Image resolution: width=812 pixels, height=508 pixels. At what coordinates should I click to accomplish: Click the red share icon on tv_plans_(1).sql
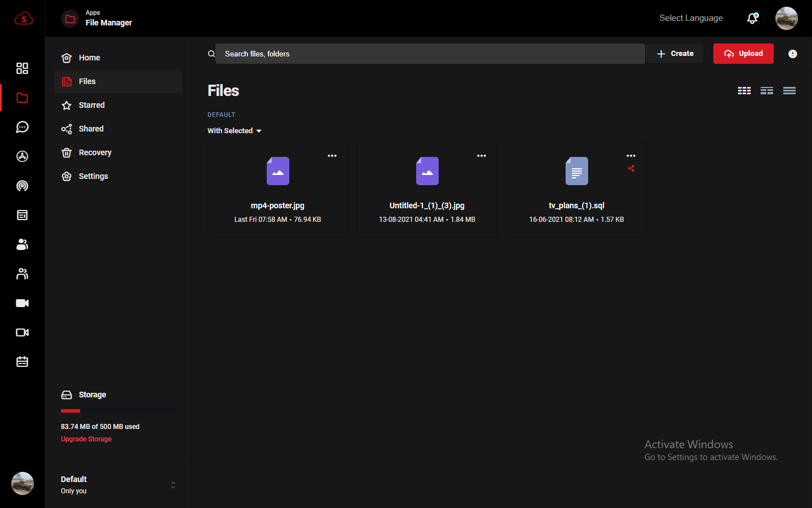tap(631, 168)
